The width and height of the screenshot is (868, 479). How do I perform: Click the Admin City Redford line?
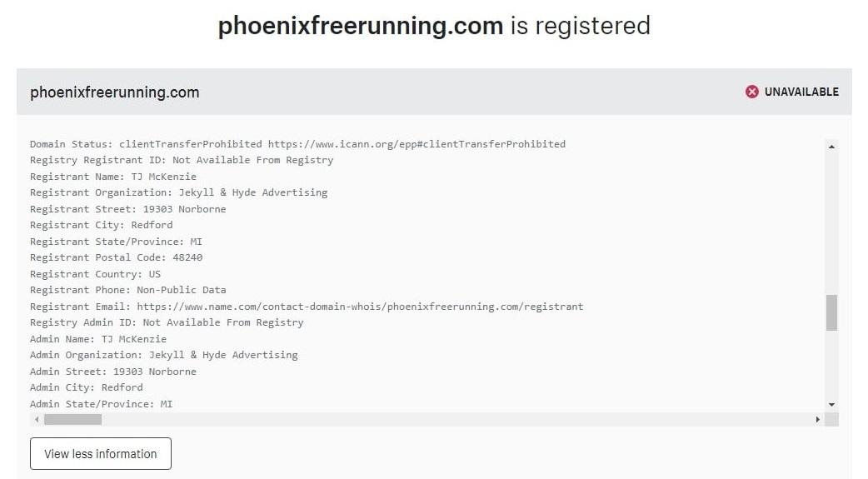click(87, 387)
